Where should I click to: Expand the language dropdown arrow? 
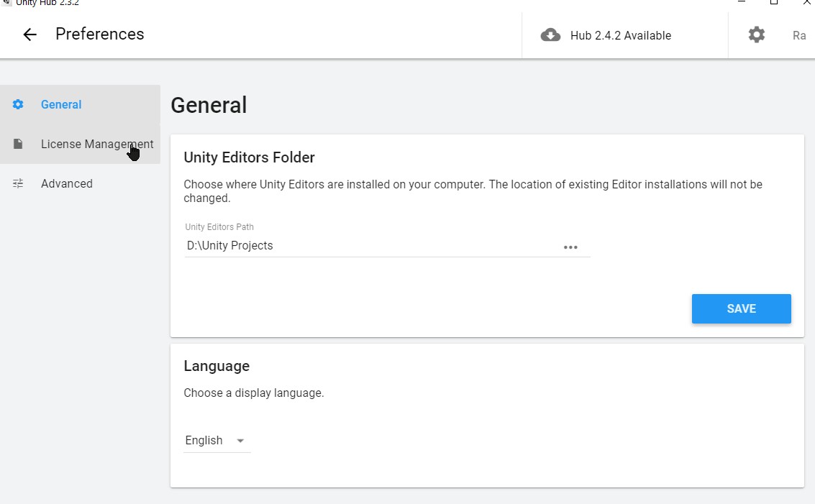pyautogui.click(x=240, y=441)
